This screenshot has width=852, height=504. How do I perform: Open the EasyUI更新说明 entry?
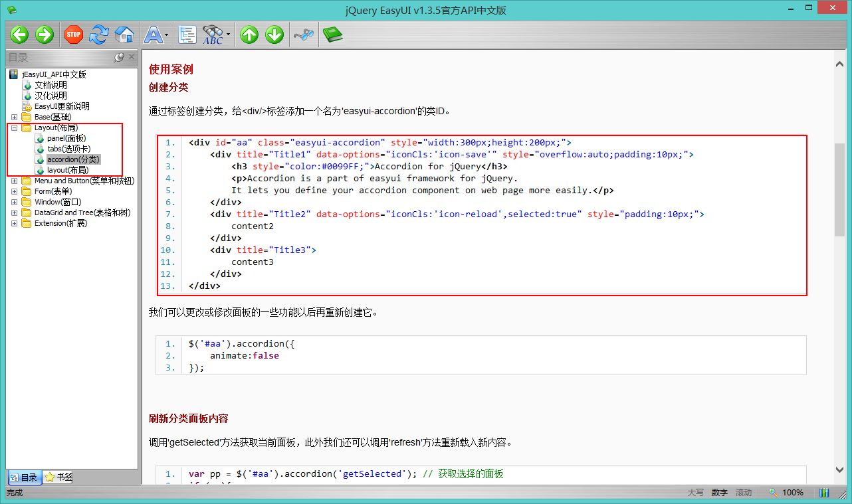point(62,106)
